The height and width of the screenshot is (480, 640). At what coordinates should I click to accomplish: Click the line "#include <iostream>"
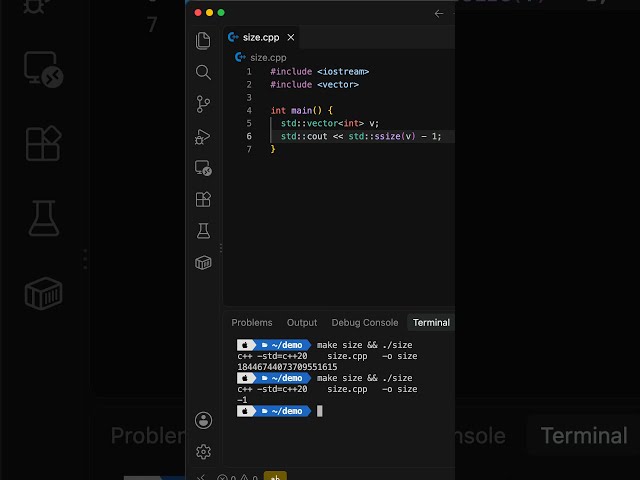click(319, 71)
